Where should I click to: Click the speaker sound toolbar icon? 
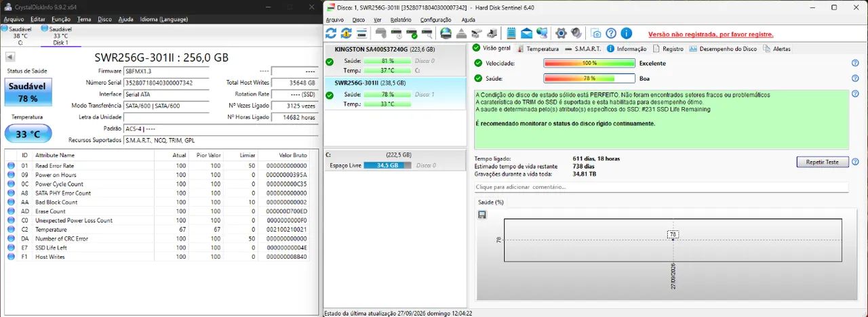coord(576,33)
